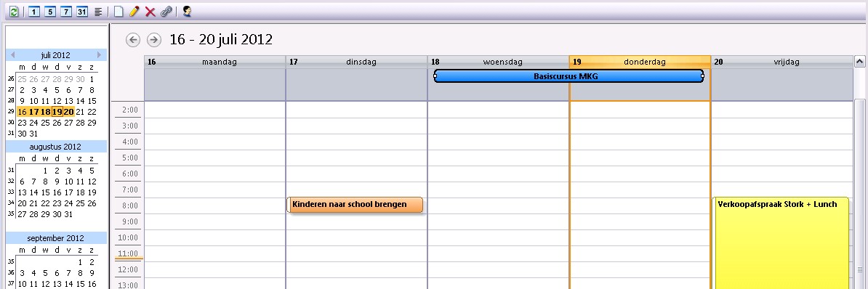868x289 pixels.
Task: Click the september 2012 month header
Action: click(55, 238)
